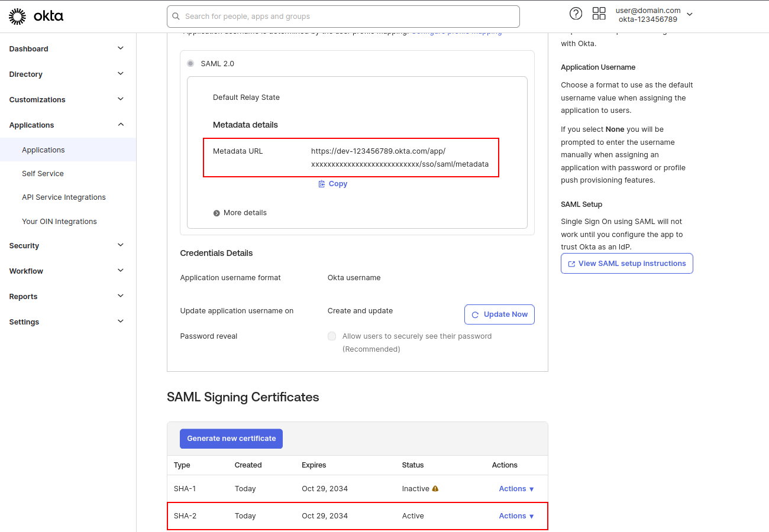
Task: Toggle the password reveal checkbox
Action: tap(332, 336)
